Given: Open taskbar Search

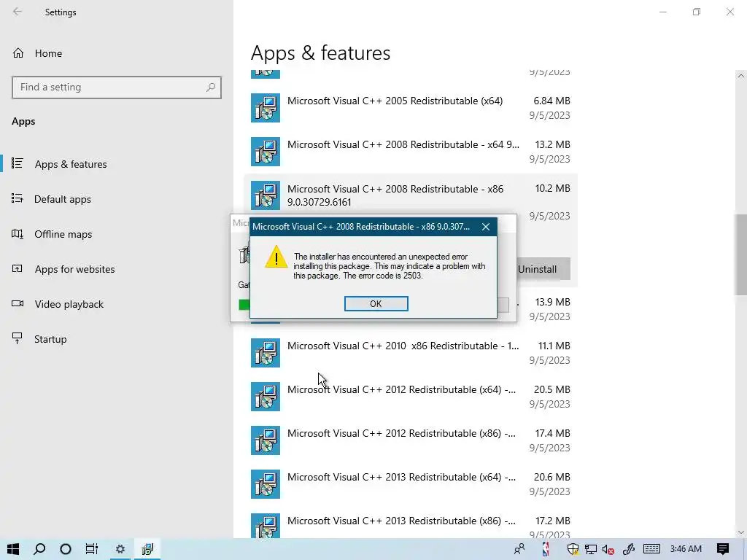Looking at the screenshot, I should click(39, 549).
